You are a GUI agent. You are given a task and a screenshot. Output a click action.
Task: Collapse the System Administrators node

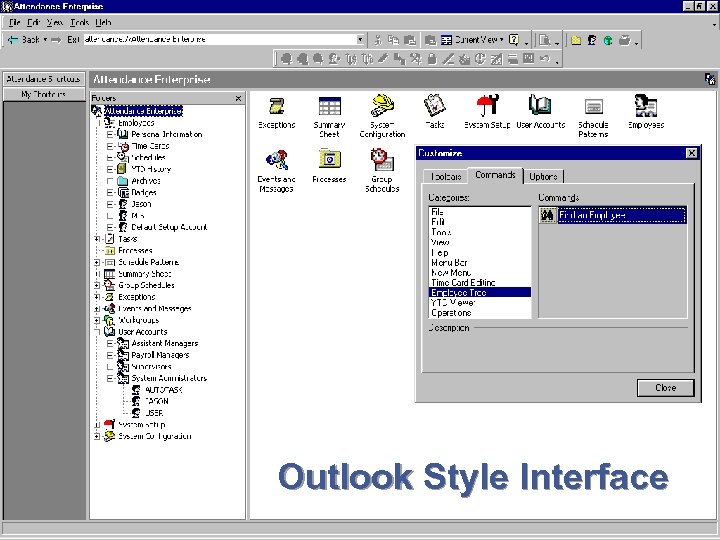click(110, 378)
